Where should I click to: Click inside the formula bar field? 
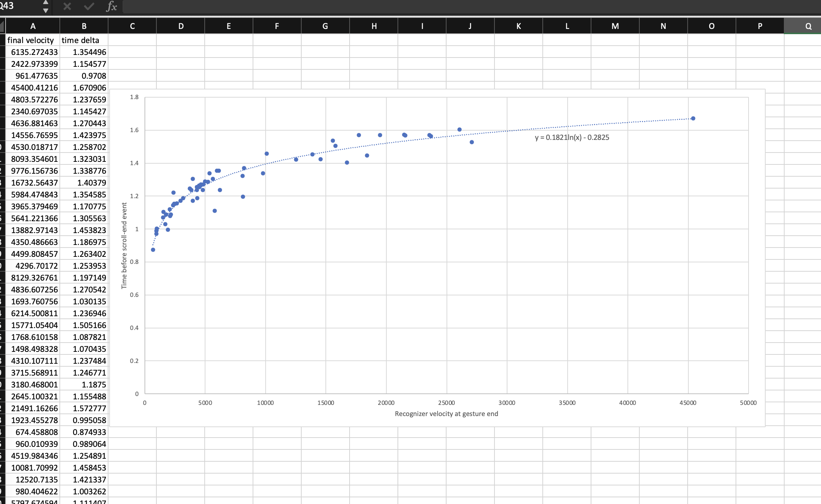coord(446,6)
